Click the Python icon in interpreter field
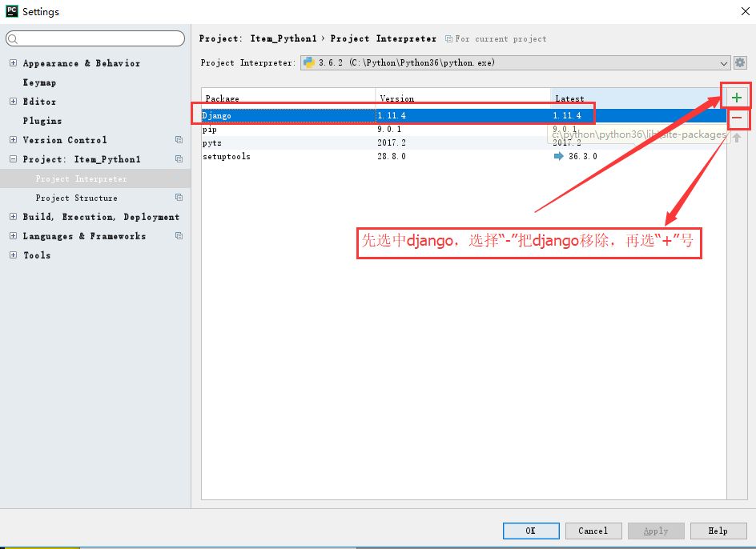 pos(309,62)
